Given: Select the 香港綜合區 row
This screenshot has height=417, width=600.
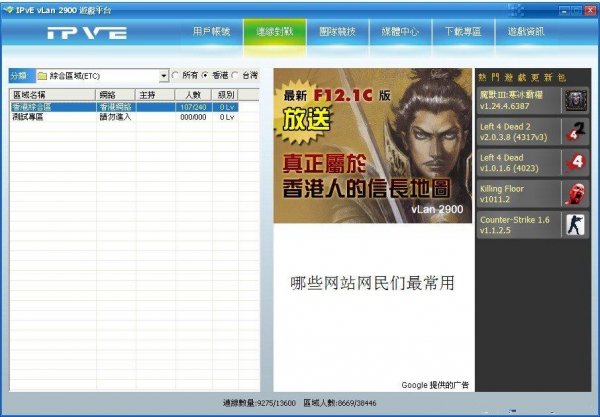Looking at the screenshot, I should [124, 107].
